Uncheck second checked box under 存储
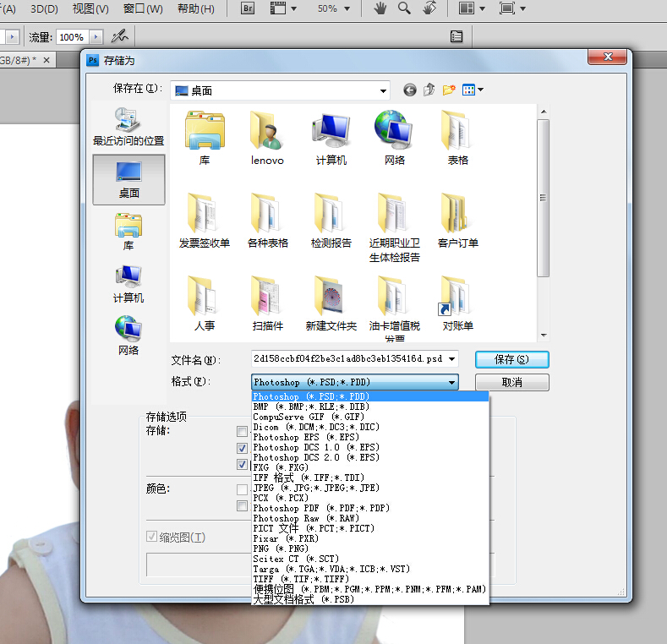This screenshot has width=667, height=644. [x=242, y=448]
